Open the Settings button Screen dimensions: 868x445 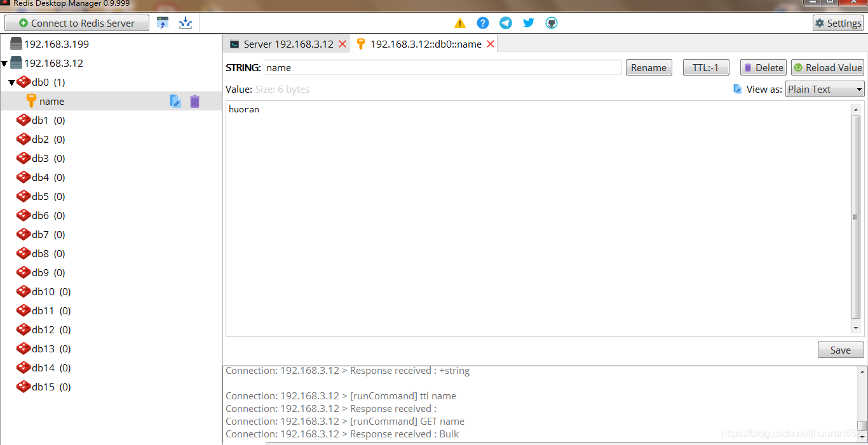tap(838, 23)
